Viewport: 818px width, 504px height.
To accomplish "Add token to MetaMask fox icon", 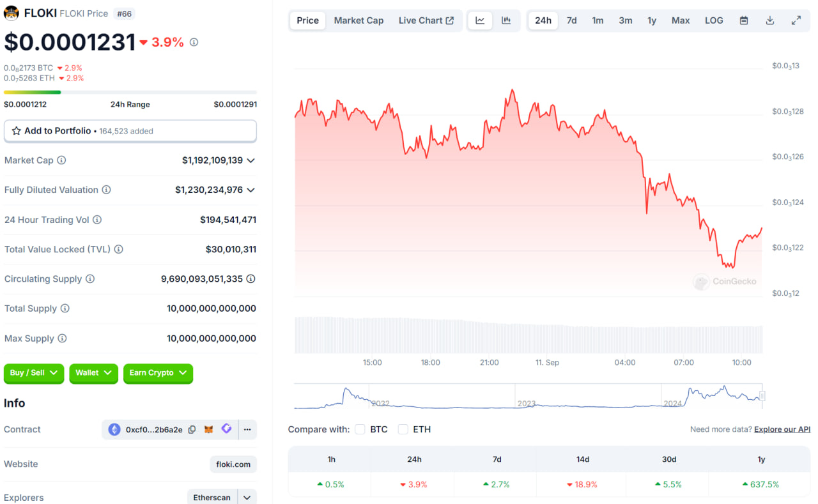I will (x=208, y=430).
